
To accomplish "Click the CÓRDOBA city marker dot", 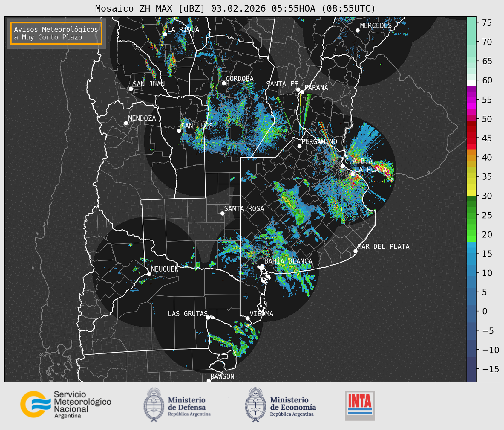I will tap(224, 83).
